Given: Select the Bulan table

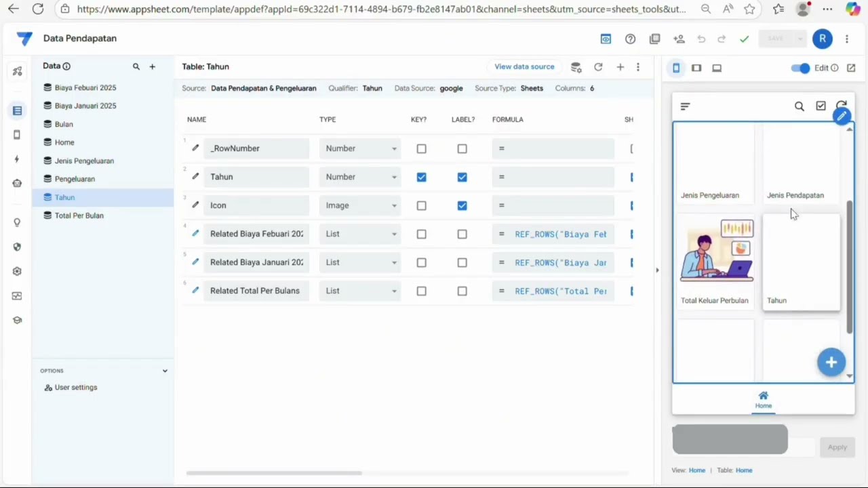Looking at the screenshot, I should pyautogui.click(x=64, y=124).
